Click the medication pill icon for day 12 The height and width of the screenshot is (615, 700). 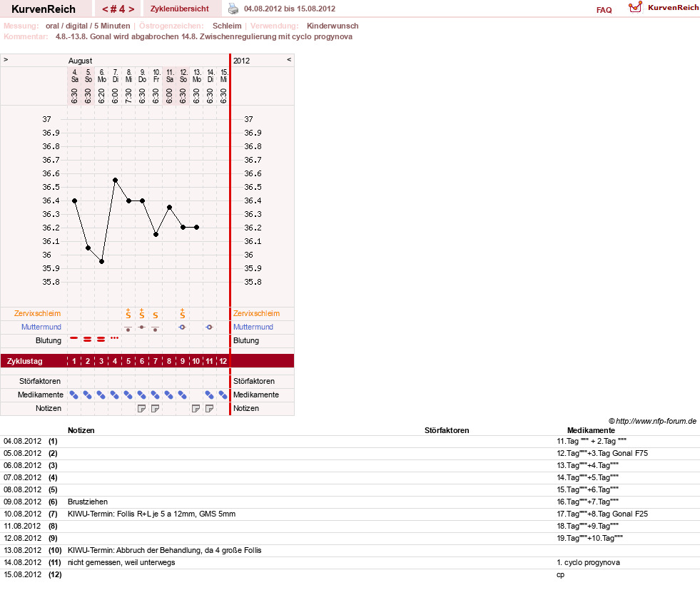click(x=223, y=395)
